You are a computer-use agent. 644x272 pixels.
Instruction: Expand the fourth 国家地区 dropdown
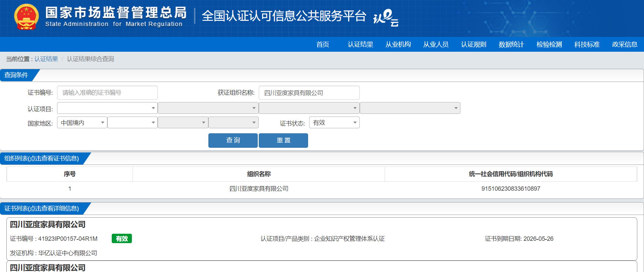234,123
